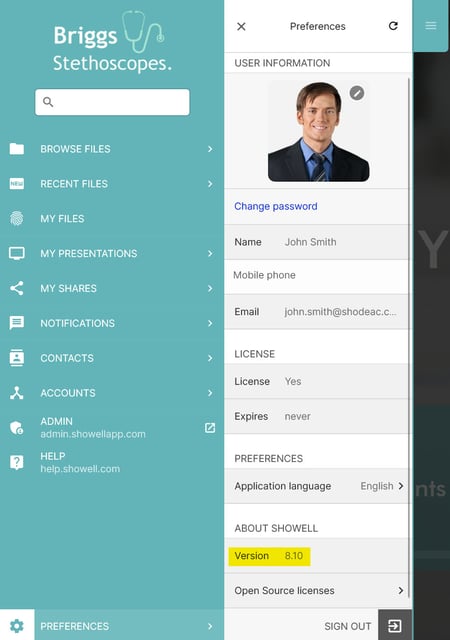Click the SIGN OUT label
This screenshot has width=450, height=640.
(x=348, y=626)
